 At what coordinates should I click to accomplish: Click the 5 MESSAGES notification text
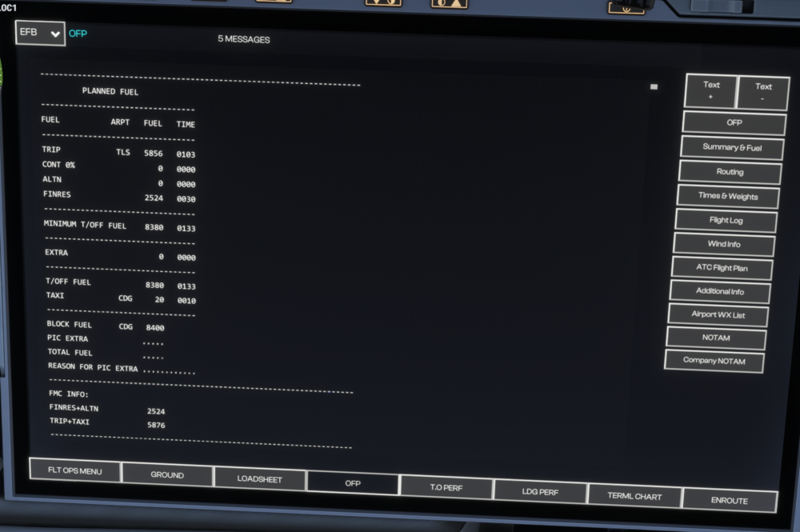[244, 39]
